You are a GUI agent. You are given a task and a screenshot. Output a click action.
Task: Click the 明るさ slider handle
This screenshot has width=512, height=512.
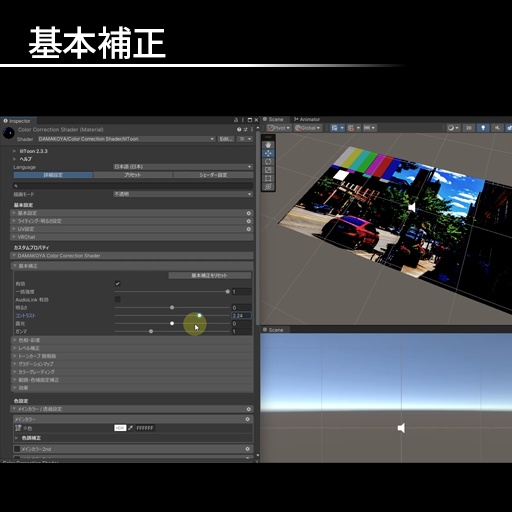pyautogui.click(x=172, y=307)
